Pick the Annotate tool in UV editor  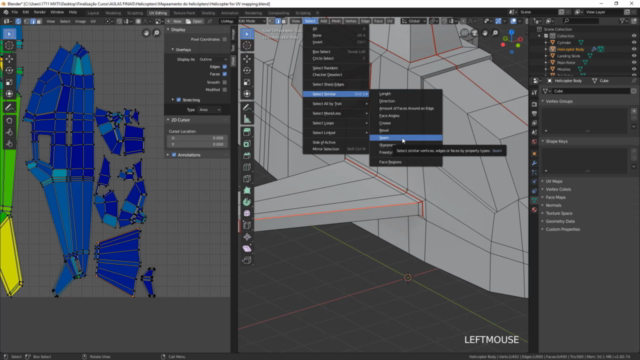[x=9, y=108]
